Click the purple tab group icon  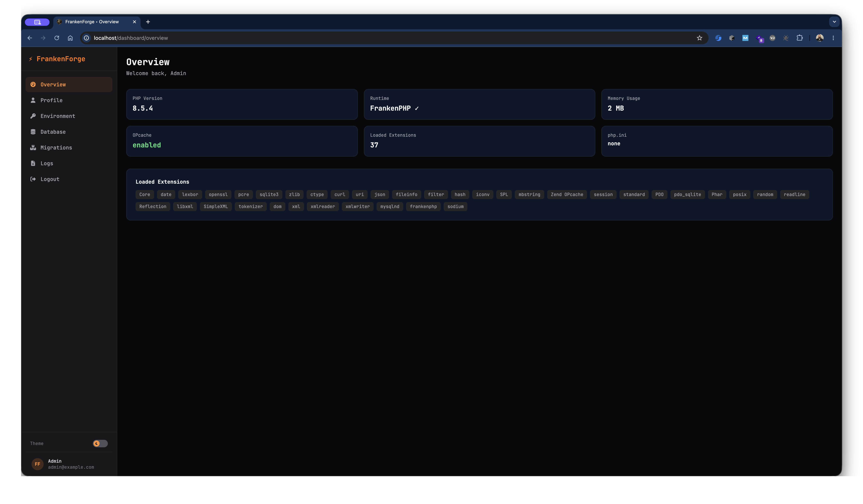point(37,22)
